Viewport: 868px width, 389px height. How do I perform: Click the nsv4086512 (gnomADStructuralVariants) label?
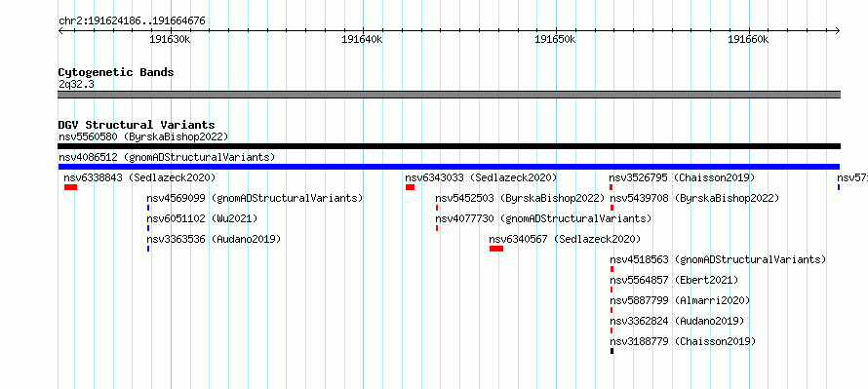[167, 157]
